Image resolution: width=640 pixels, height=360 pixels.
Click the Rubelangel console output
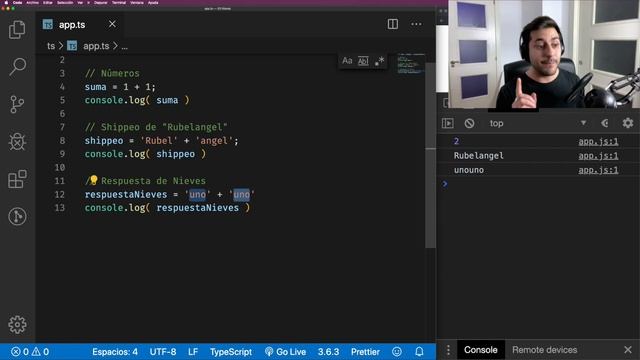point(478,156)
